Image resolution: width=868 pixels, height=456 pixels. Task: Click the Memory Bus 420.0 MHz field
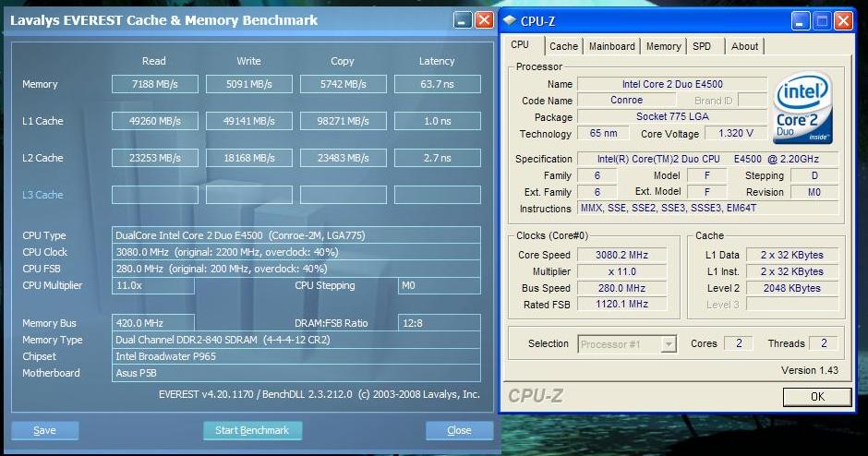point(152,323)
